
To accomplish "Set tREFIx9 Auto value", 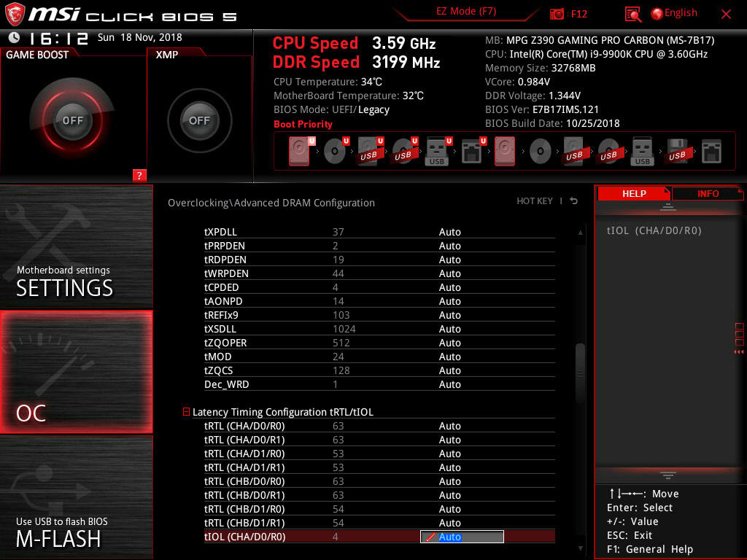I will (449, 315).
